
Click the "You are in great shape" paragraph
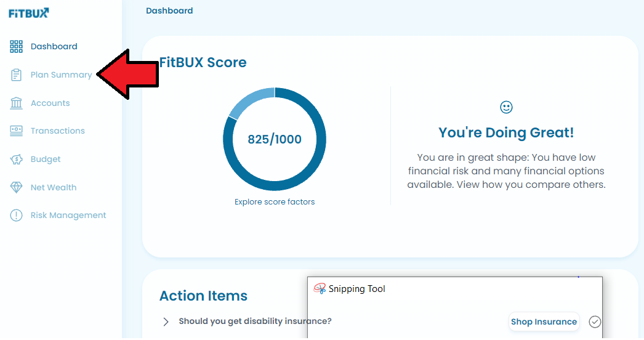click(x=506, y=171)
